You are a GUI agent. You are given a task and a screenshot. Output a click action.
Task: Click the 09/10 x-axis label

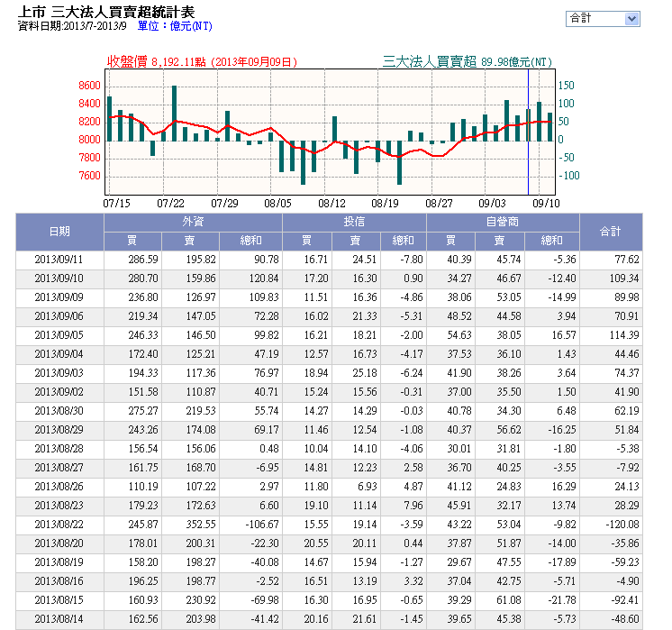pos(546,204)
